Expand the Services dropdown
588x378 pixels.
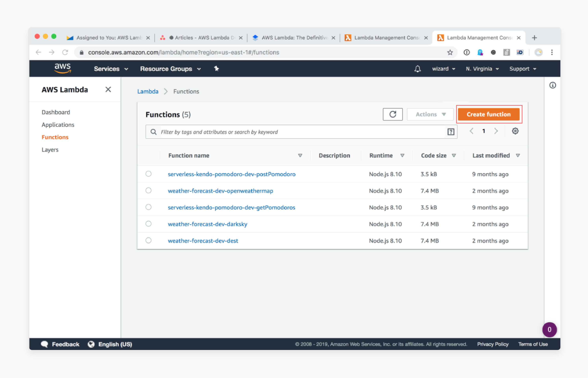(111, 69)
